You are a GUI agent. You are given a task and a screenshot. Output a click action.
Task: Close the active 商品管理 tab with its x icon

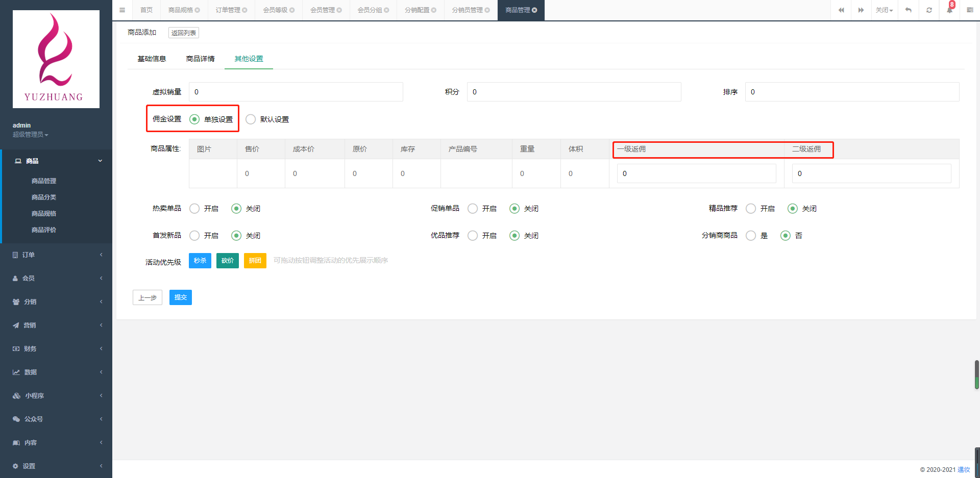pyautogui.click(x=534, y=10)
